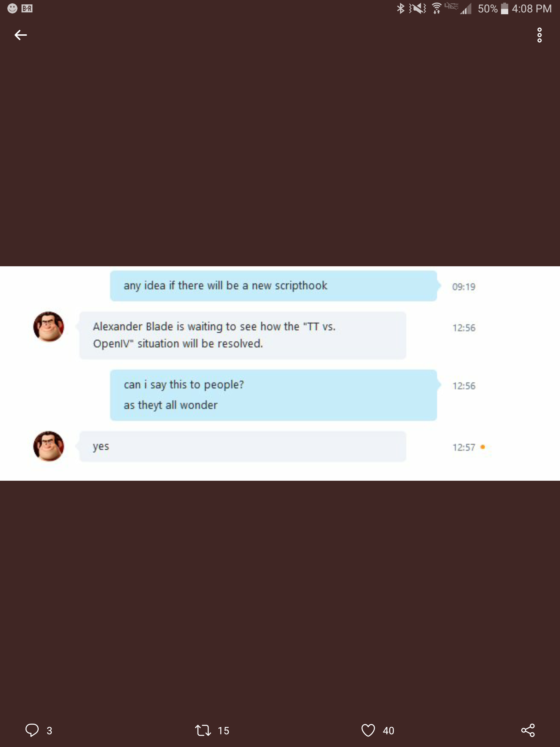The image size is (560, 747).
Task: Tap the battery status icon
Action: (x=505, y=8)
